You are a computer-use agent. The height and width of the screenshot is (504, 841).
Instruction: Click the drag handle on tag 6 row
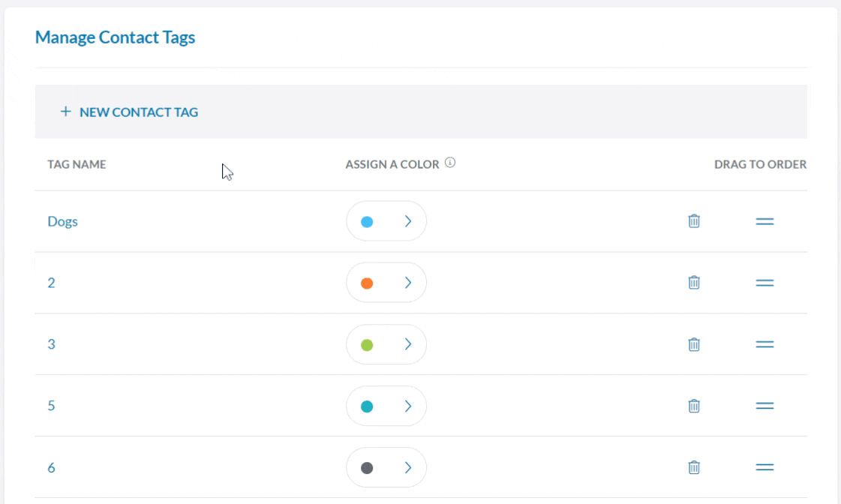tap(764, 467)
